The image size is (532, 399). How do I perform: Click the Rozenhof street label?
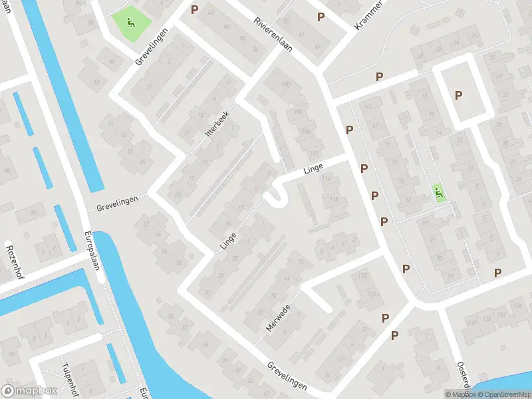[x=15, y=262]
